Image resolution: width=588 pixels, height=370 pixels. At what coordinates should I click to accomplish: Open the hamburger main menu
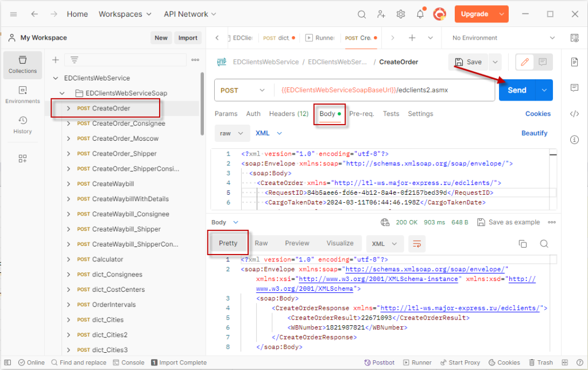coord(14,14)
